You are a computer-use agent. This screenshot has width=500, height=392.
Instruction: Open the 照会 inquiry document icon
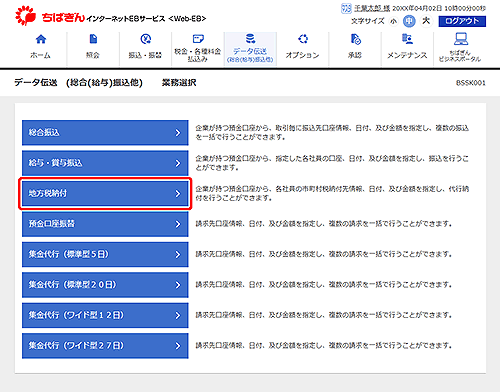point(93,39)
